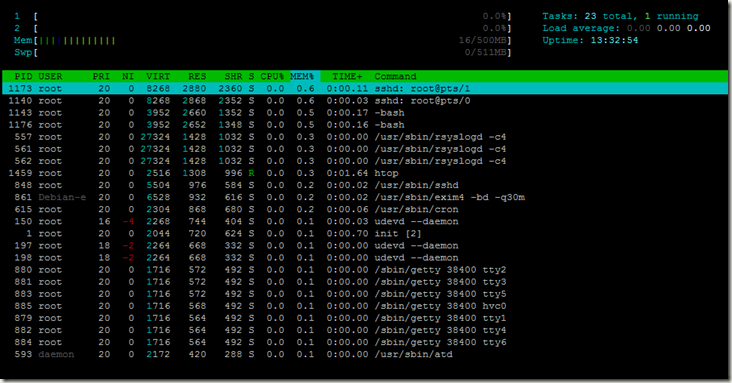
Task: Click the Mem usage bar meter
Action: pos(263,41)
